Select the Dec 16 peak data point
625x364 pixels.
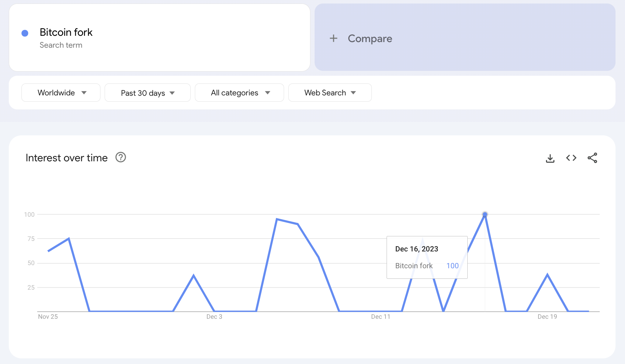[x=485, y=214]
